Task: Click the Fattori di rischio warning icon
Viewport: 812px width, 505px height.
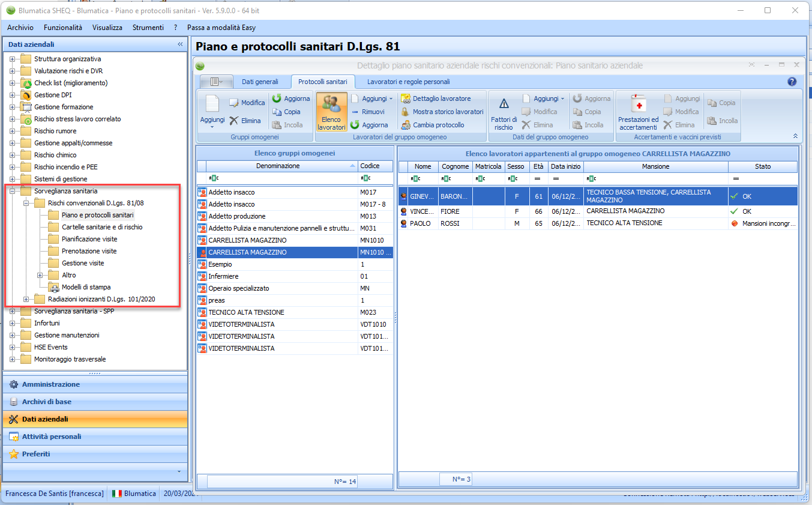Action: 504,104
